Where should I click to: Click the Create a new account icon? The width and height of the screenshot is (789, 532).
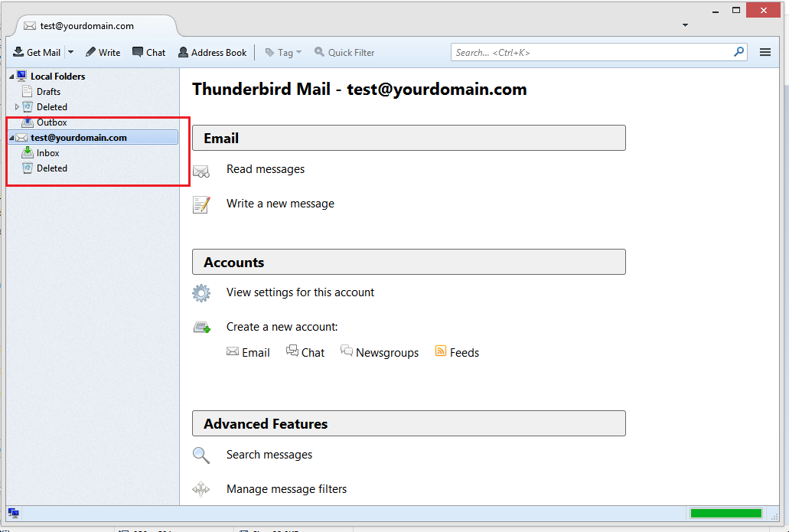(x=202, y=328)
